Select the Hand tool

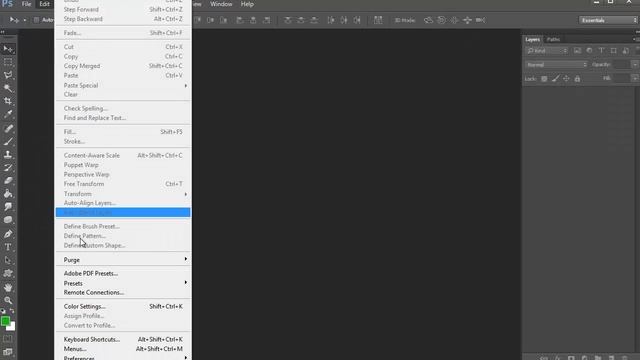click(x=8, y=287)
